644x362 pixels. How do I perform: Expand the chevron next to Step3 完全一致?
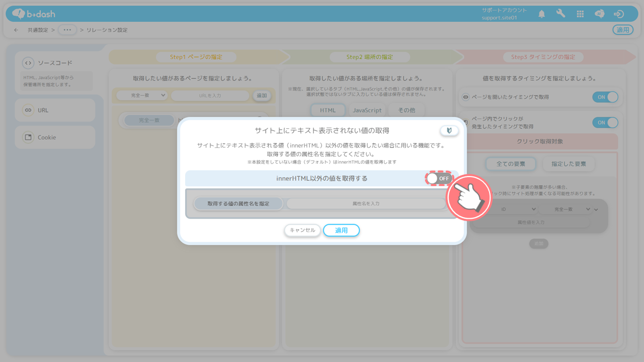point(596,210)
